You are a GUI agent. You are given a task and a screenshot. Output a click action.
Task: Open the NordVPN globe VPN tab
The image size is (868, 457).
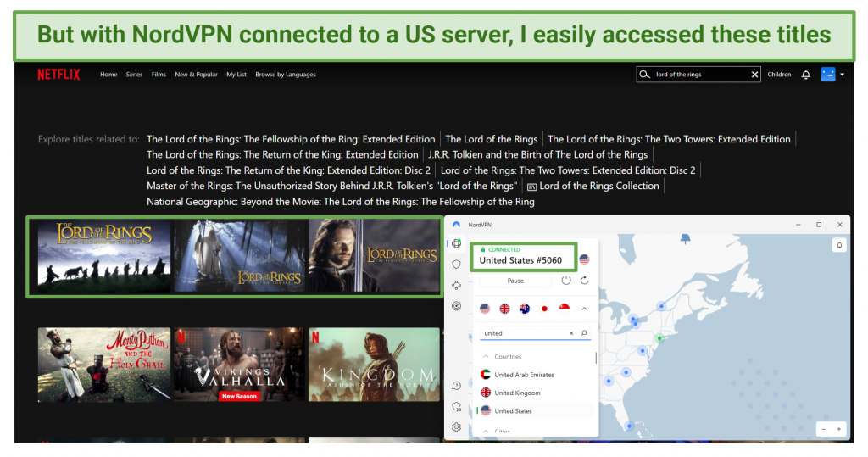coord(456,243)
